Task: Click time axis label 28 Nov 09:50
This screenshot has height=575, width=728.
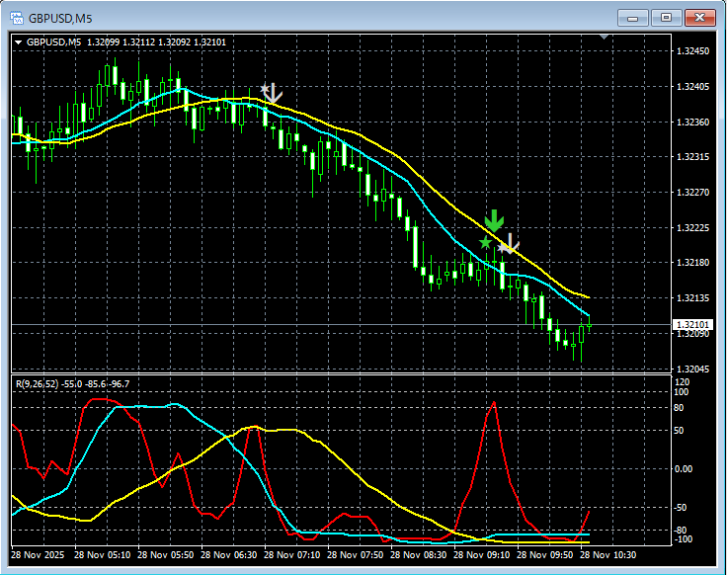Action: [x=544, y=555]
